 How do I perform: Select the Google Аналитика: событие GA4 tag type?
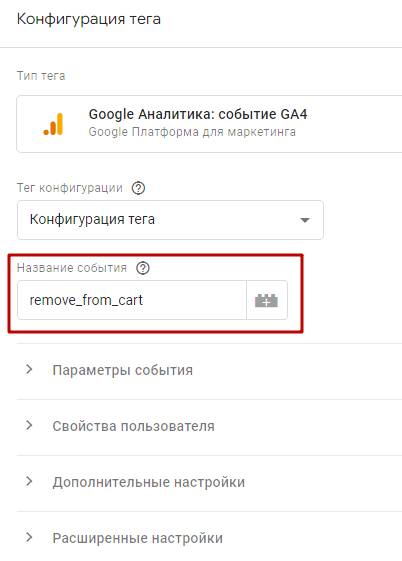pos(209,124)
